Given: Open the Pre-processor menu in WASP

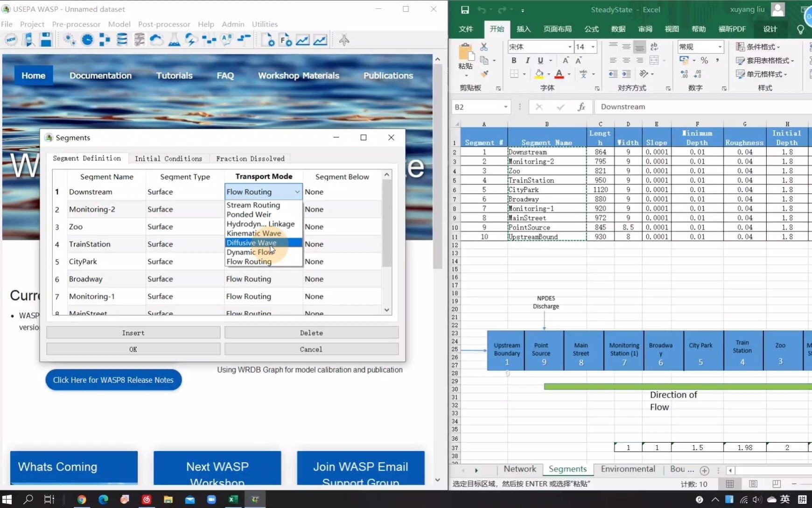Looking at the screenshot, I should (76, 24).
